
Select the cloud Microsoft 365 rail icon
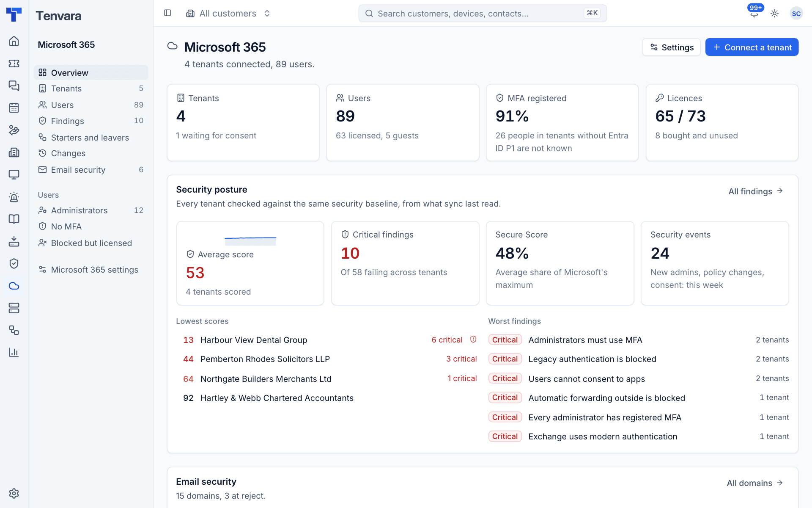click(x=14, y=286)
